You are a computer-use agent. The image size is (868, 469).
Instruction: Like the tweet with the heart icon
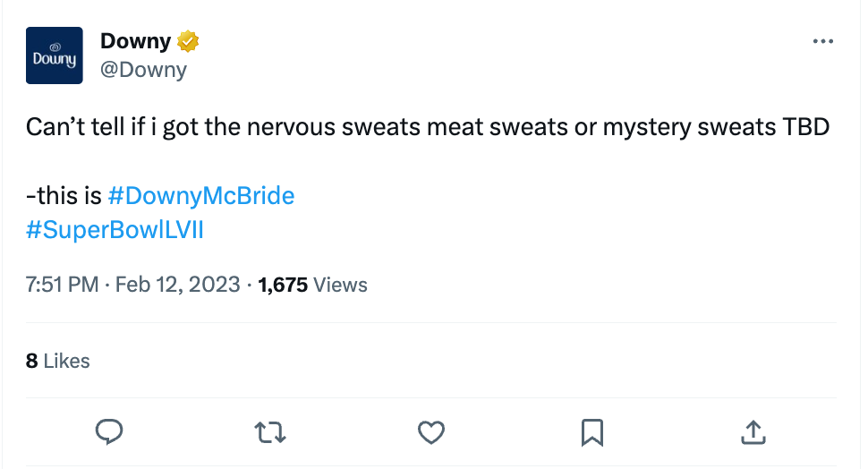point(431,433)
